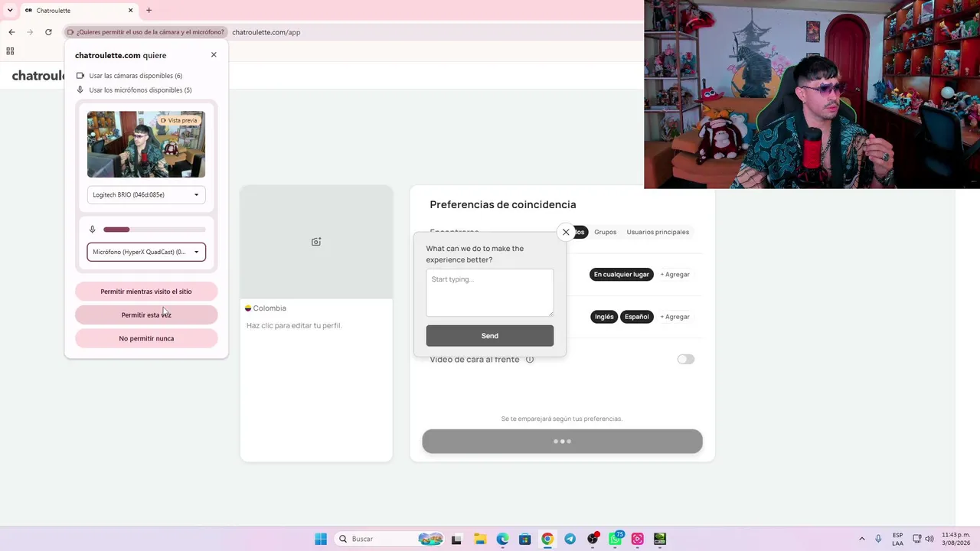980x551 pixels.
Task: Select No permitir nunca
Action: tap(146, 338)
